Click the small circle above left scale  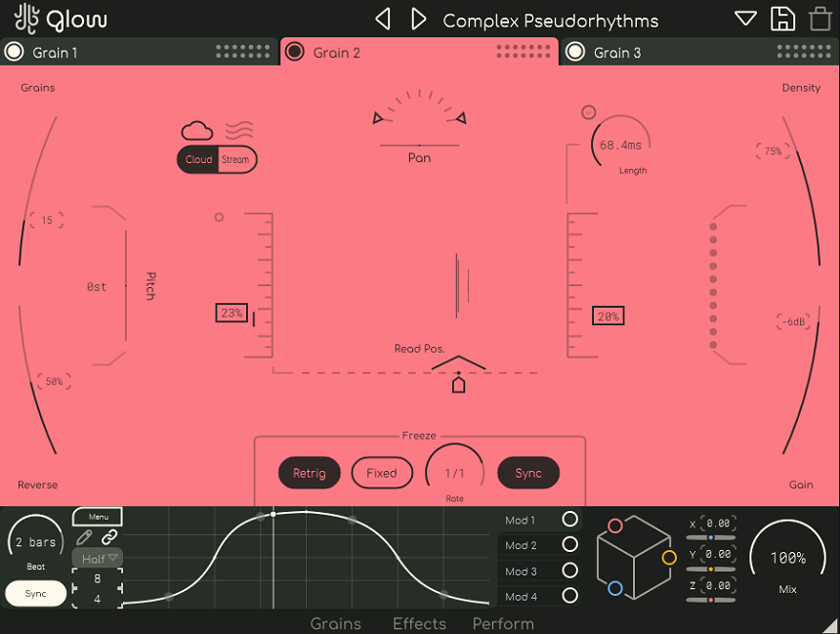219,217
